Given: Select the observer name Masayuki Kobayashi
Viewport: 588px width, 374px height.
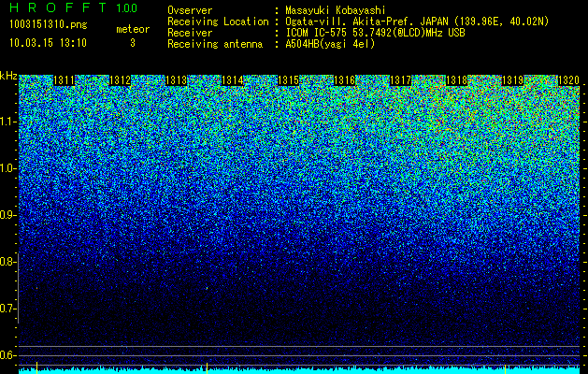Looking at the screenshot, I should pyautogui.click(x=336, y=10).
